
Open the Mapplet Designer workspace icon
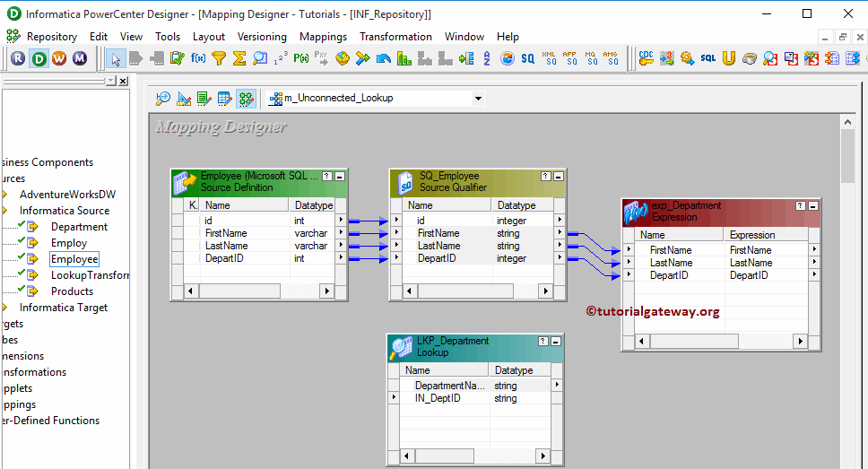pyautogui.click(x=225, y=99)
